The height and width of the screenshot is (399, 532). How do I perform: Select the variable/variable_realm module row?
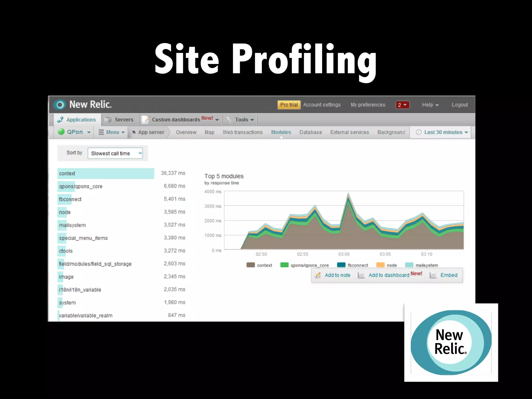[x=122, y=315]
